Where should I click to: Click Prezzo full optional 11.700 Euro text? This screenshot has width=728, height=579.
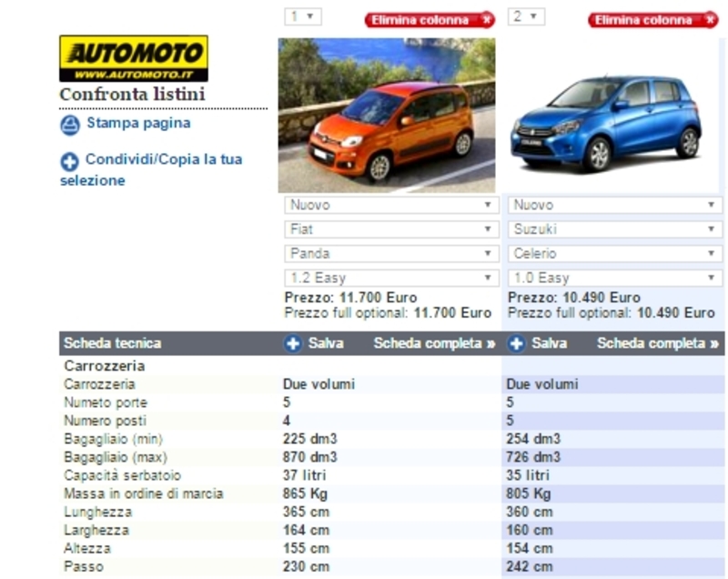389,313
